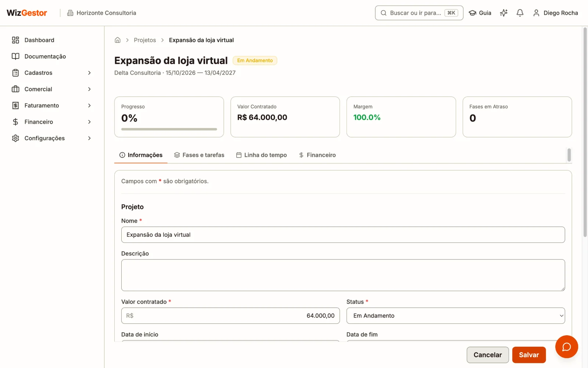Open the orange chat support bubble
This screenshot has width=588, height=368.
pyautogui.click(x=566, y=347)
